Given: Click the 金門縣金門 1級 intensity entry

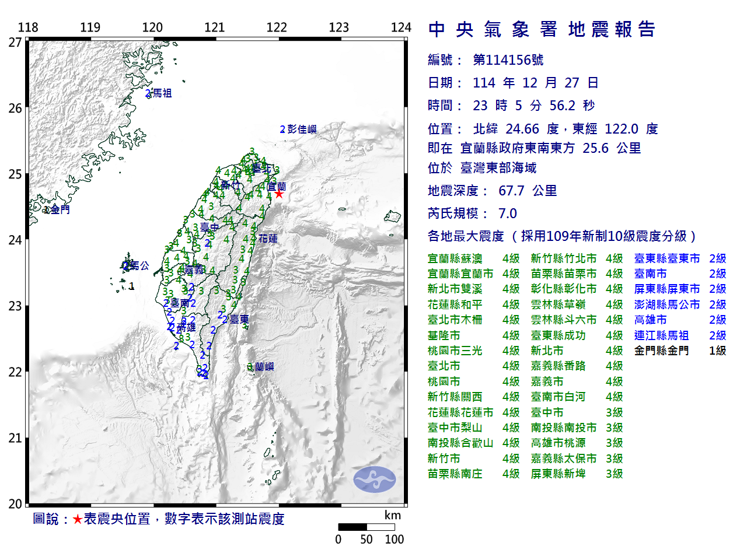Looking at the screenshot, I should (x=680, y=351).
